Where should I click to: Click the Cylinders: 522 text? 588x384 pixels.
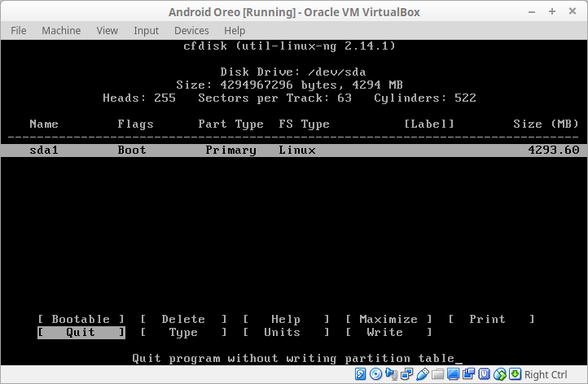425,98
